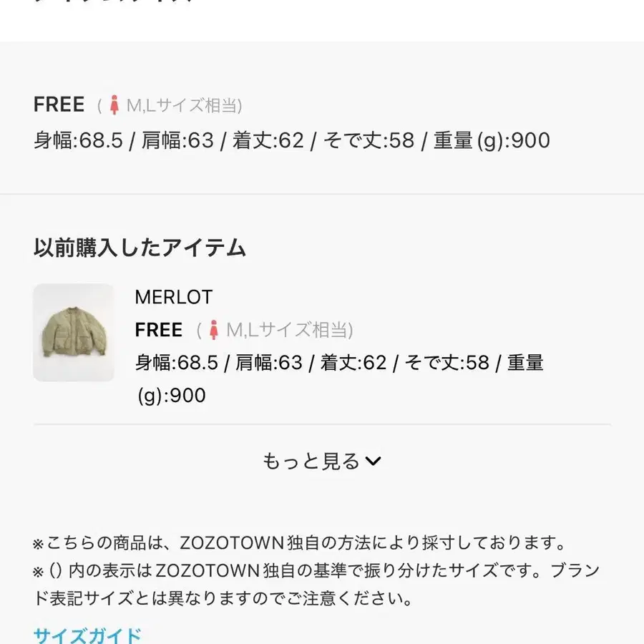This screenshot has height=644, width=644.
Task: Click the M,Lサイズ相当 text at the top
Action: click(183, 105)
